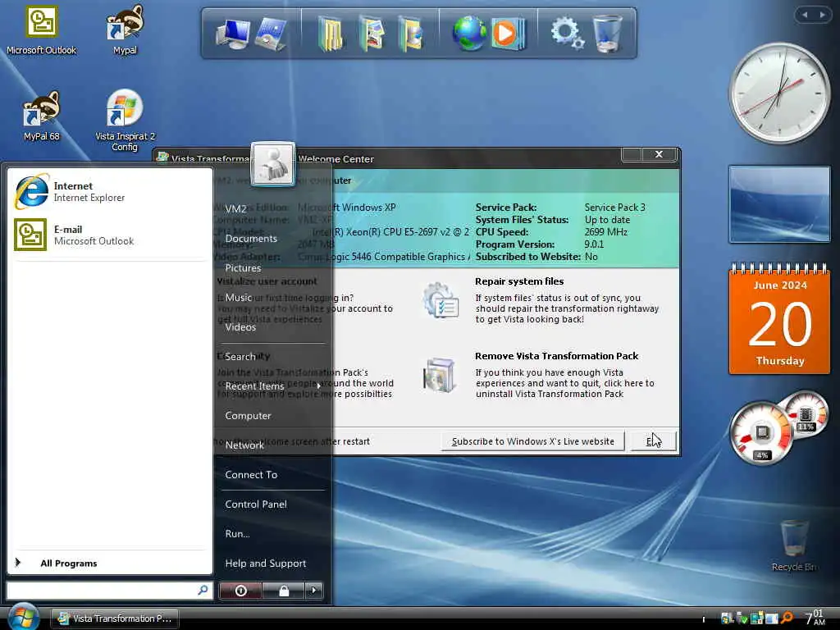Click the June 2024 calendar gadget
840x630 pixels.
pyautogui.click(x=780, y=319)
